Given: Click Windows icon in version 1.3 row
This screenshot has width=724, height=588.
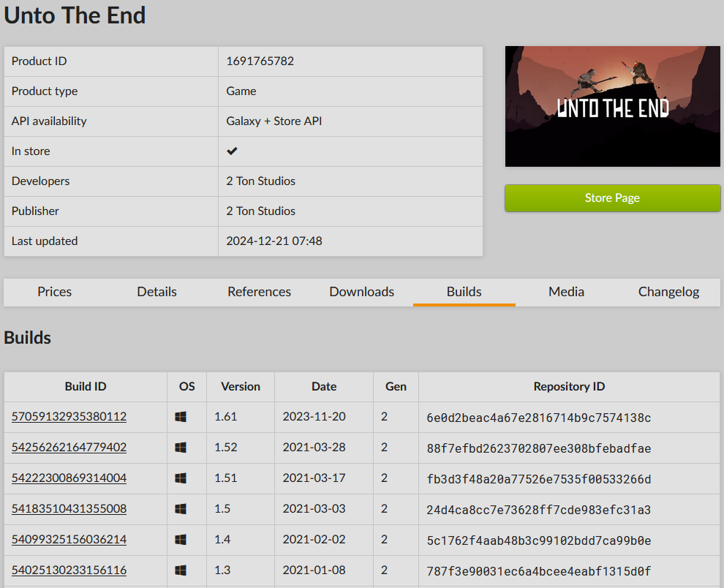Looking at the screenshot, I should (x=181, y=570).
